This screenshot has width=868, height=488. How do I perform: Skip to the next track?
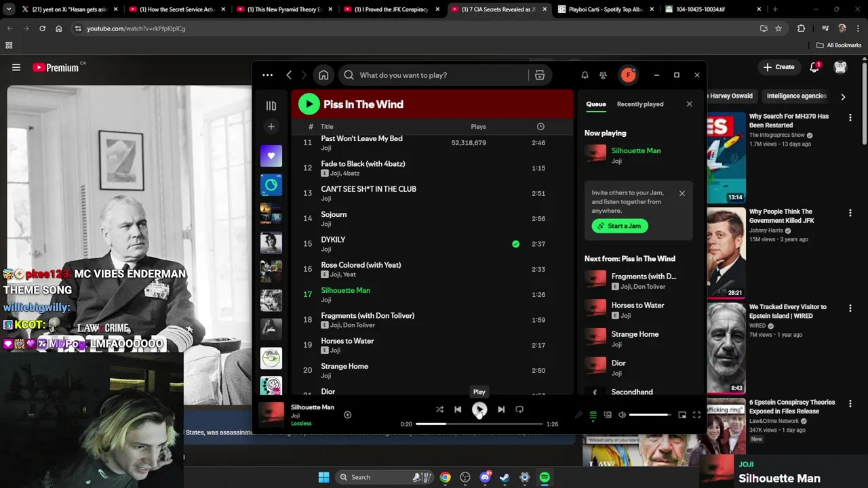pos(501,409)
